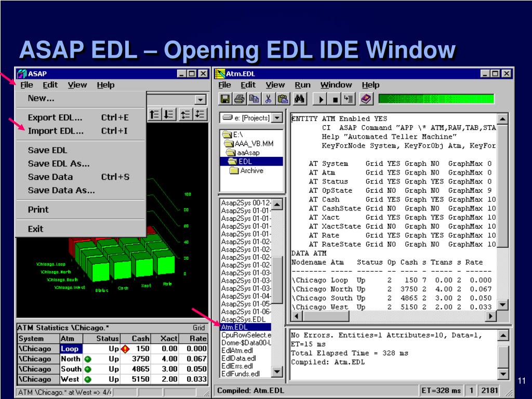Click the Paste clipboard icon

tap(283, 99)
